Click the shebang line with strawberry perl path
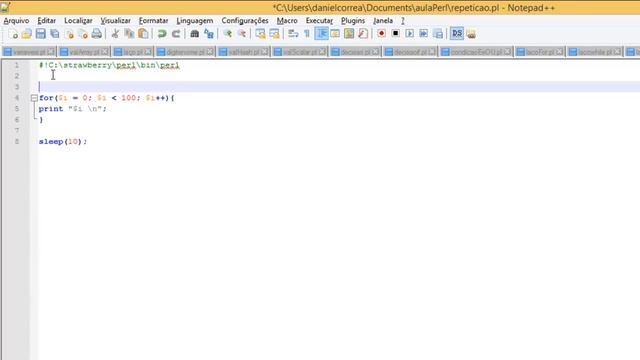The image size is (640, 360). 109,65
